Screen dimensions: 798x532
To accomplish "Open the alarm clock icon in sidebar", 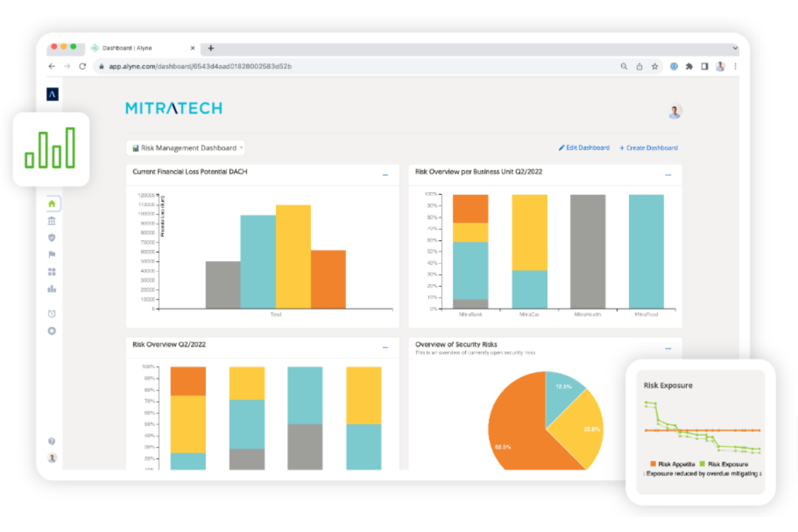I will click(x=52, y=313).
